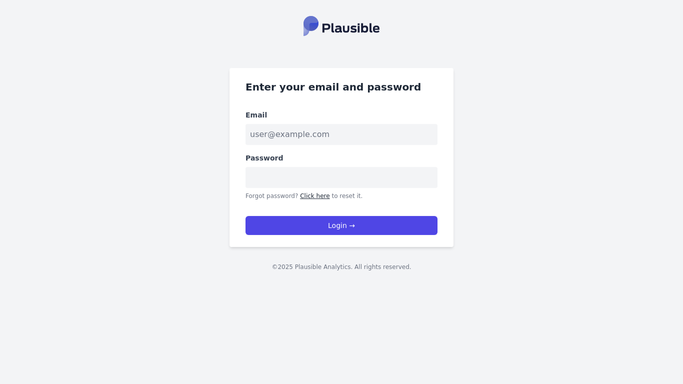Focus the Password input field
Screen dimensions: 683x384
click(341, 178)
